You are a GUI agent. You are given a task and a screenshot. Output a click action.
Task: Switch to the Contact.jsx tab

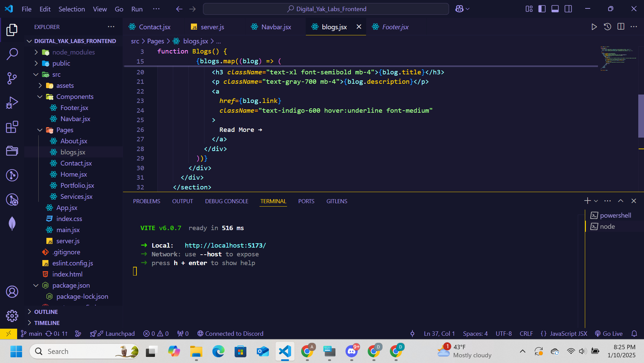(150, 27)
